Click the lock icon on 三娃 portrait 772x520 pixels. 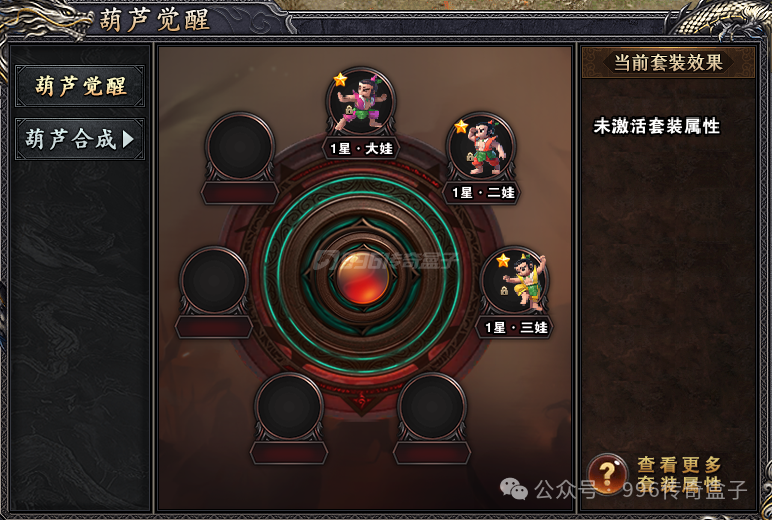504,291
